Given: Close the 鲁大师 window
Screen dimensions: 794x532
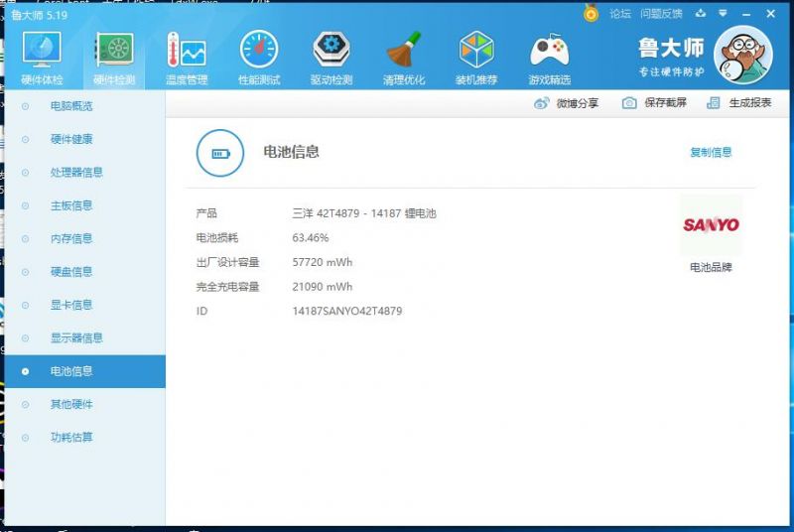Looking at the screenshot, I should [x=770, y=14].
